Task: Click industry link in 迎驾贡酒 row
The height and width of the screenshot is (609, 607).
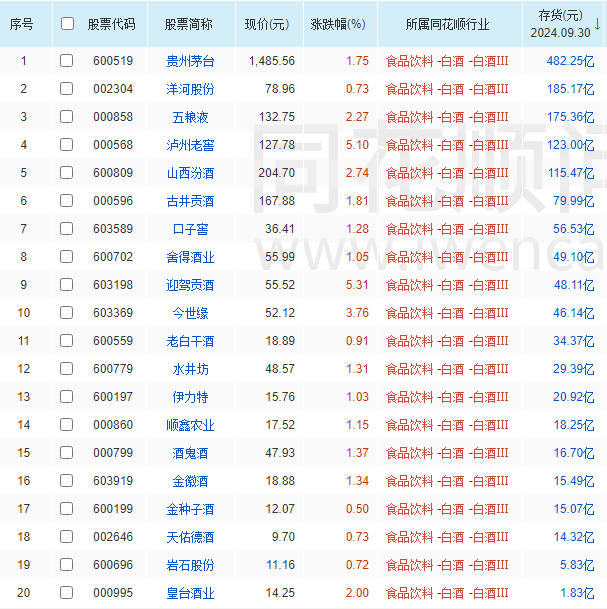Action: 447,285
